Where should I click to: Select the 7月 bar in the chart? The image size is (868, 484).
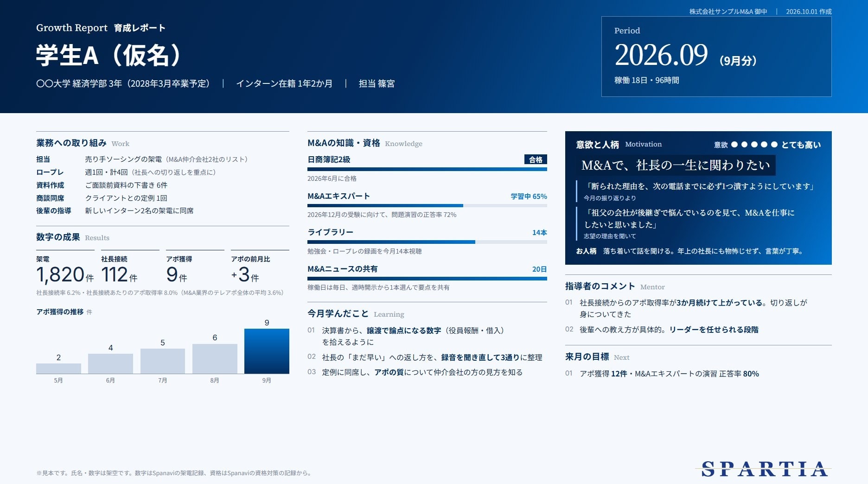click(163, 361)
